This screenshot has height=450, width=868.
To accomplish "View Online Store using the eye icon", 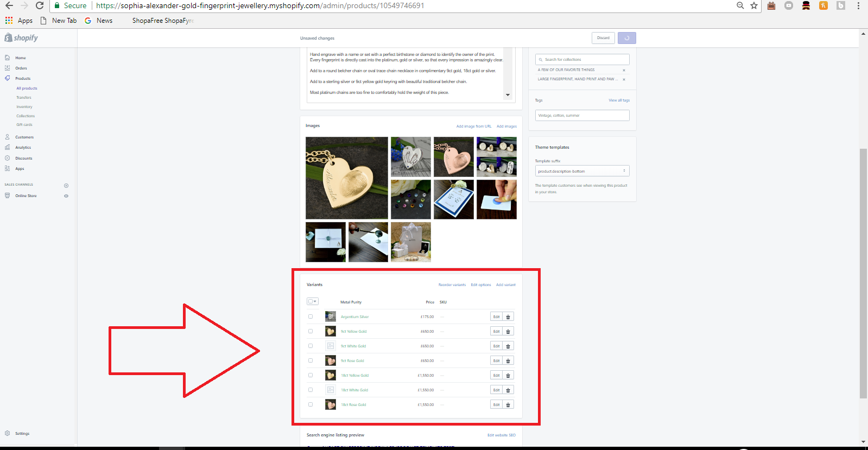I will coord(66,196).
